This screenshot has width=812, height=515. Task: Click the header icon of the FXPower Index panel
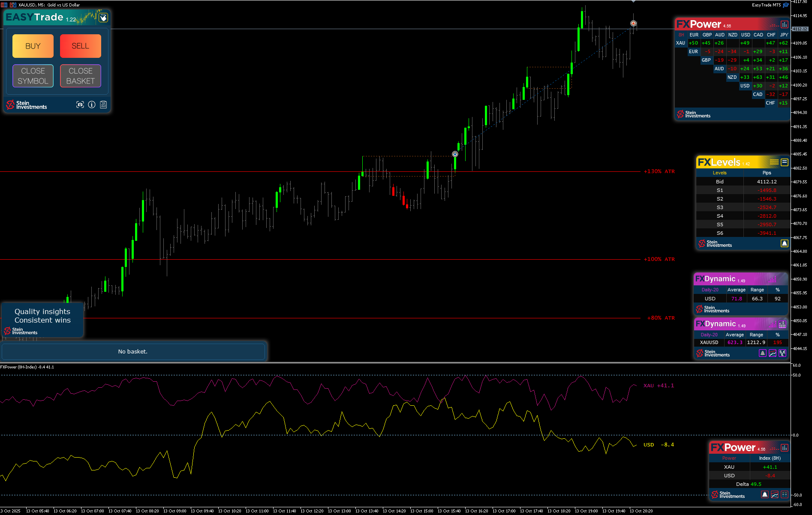785,448
